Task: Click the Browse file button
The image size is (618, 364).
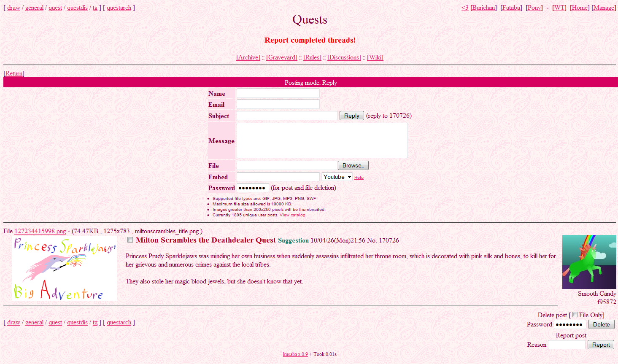Action: tap(353, 166)
